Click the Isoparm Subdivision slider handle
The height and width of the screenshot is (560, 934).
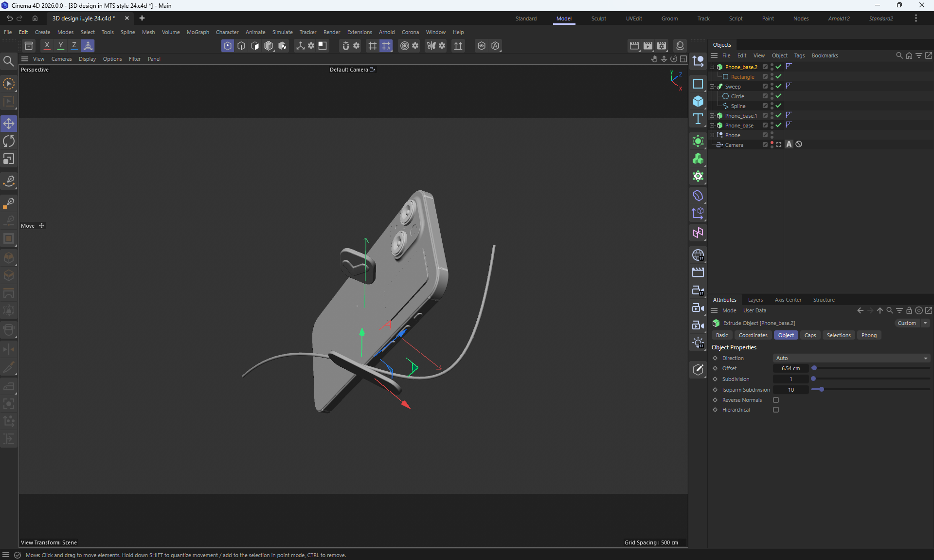tap(821, 390)
